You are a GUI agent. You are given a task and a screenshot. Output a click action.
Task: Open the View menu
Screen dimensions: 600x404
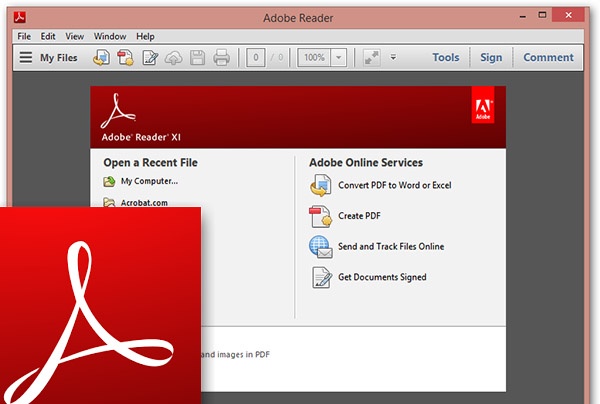[76, 36]
